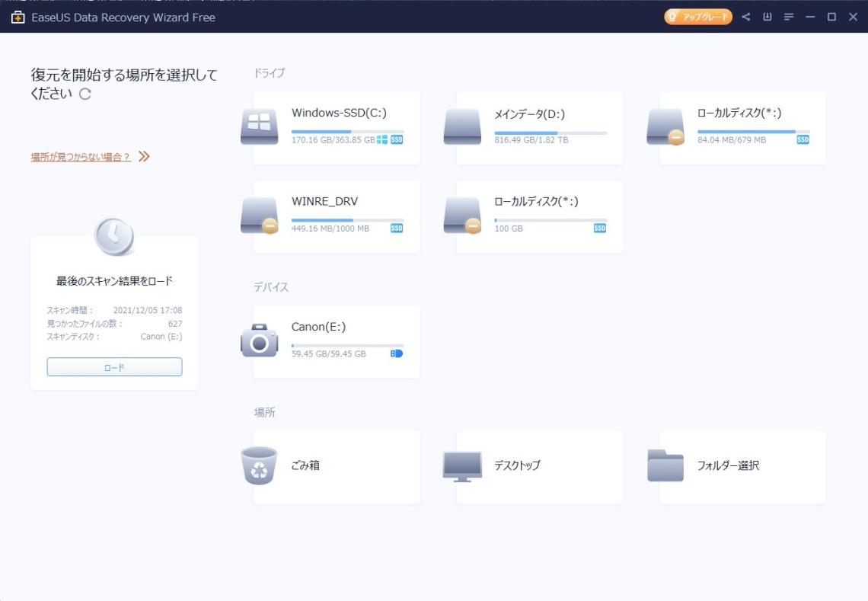The width and height of the screenshot is (868, 601).
Task: Click the scan time 2021/12/05 17:08
Action: [x=148, y=310]
